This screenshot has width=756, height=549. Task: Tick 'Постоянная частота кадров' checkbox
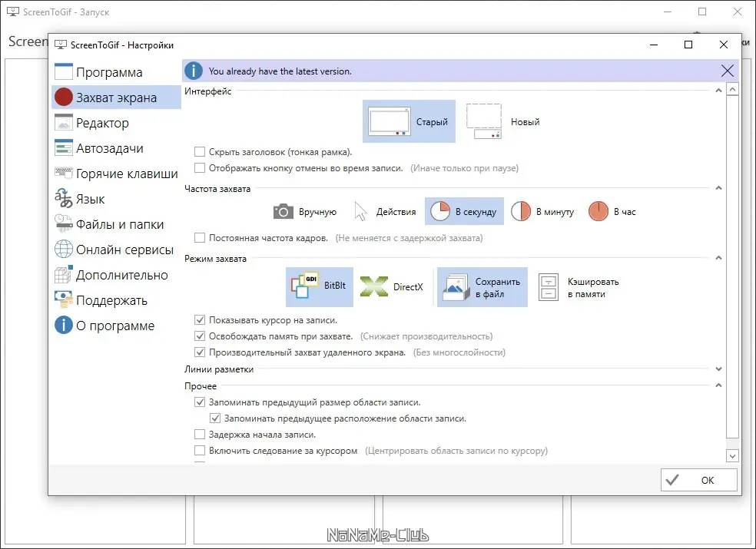click(x=200, y=237)
